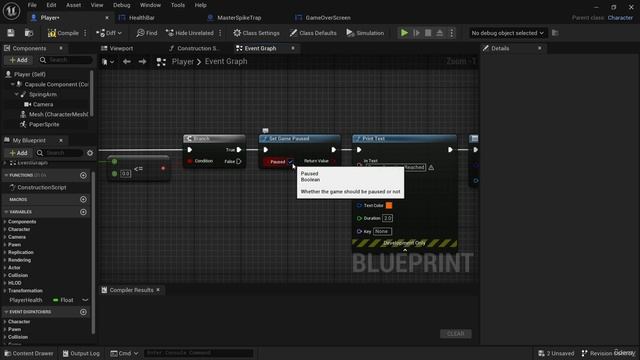Click the comment bubble above Set Game Paused
This screenshot has width=640, height=360.
click(265, 131)
